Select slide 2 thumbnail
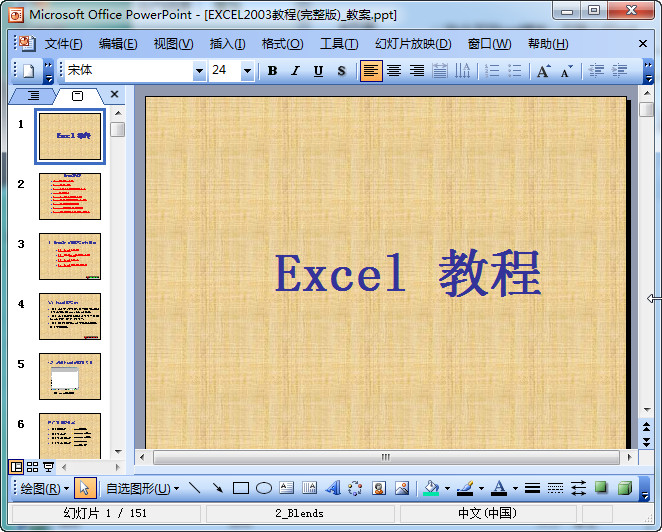 tap(70, 196)
